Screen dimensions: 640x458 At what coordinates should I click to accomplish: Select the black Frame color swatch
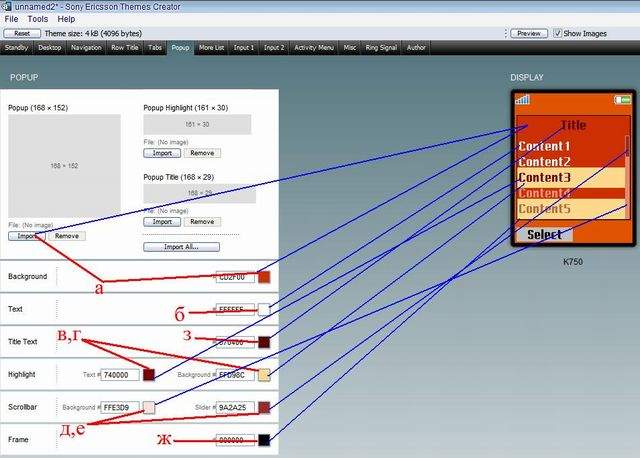264,440
